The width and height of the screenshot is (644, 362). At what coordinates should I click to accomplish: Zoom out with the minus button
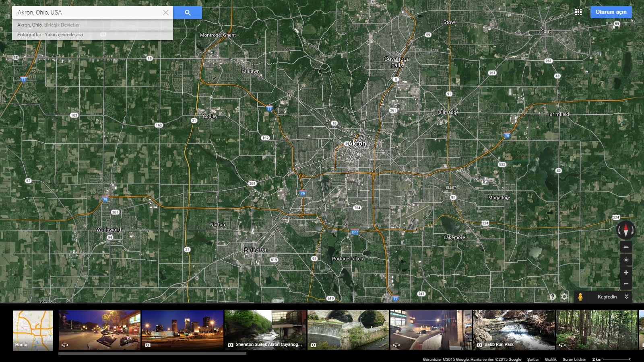tap(626, 284)
